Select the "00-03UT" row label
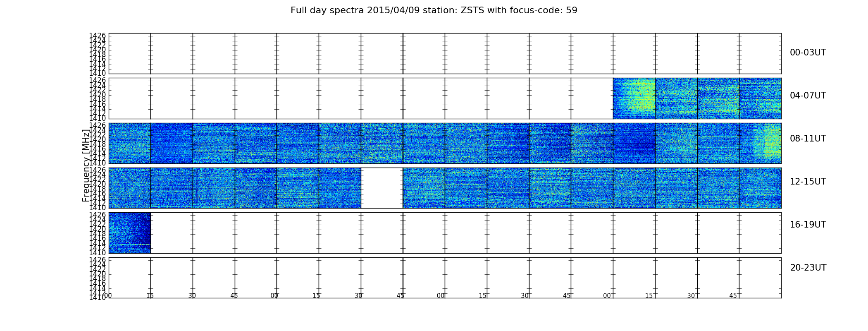This screenshot has width=868, height=331. (808, 53)
